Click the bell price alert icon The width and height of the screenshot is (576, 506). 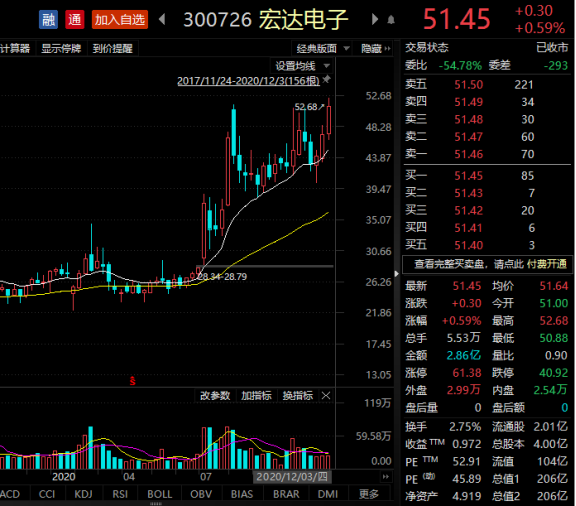(x=391, y=20)
